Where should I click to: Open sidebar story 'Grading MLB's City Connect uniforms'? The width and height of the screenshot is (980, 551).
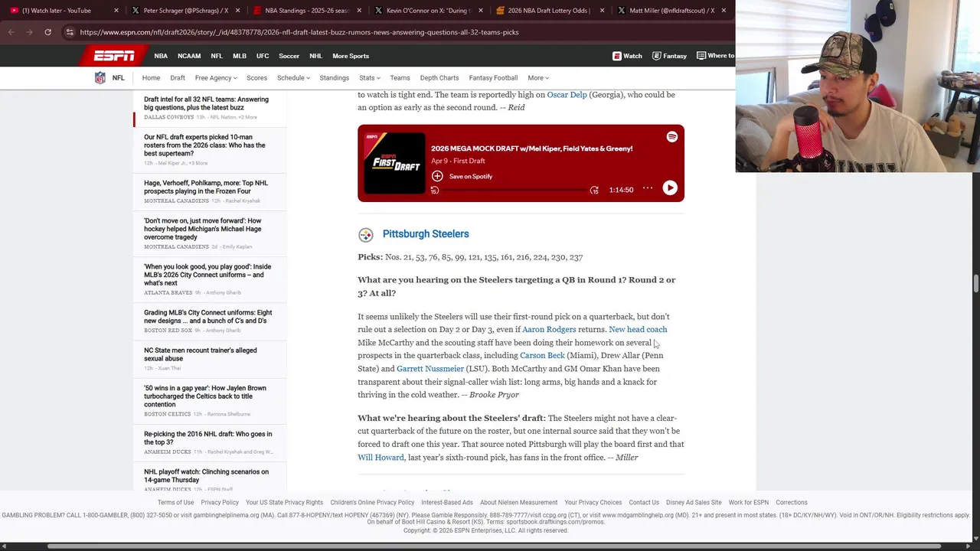pos(207,317)
